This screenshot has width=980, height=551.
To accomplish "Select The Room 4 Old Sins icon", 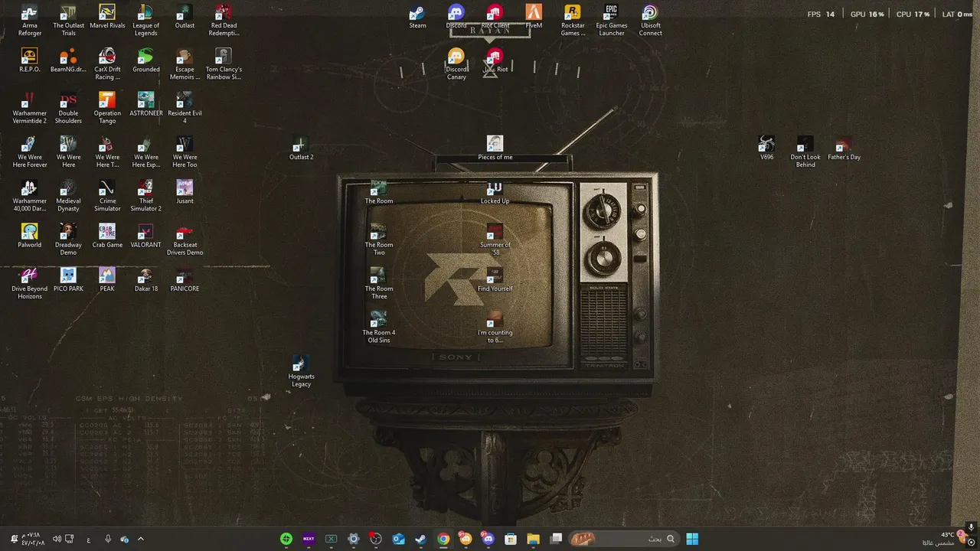I will 379,328.
